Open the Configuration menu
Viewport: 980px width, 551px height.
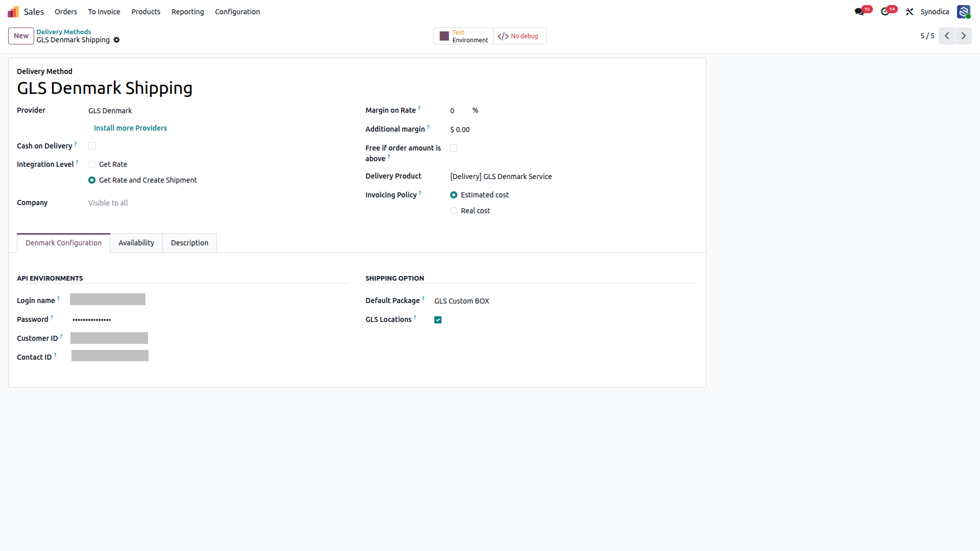pyautogui.click(x=237, y=12)
